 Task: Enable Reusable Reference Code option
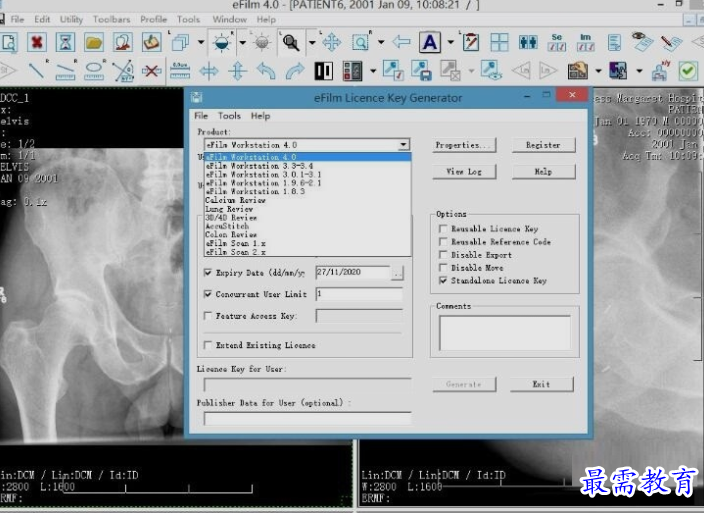click(x=443, y=241)
